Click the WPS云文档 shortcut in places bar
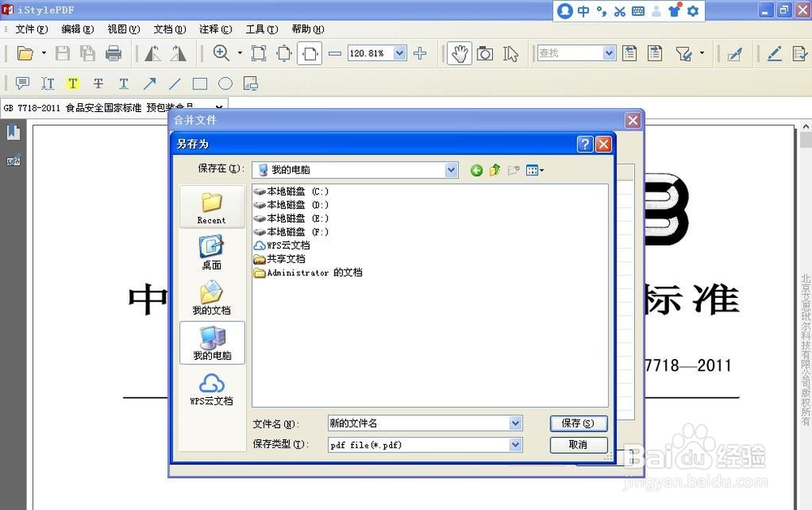The height and width of the screenshot is (510, 812). (x=212, y=388)
